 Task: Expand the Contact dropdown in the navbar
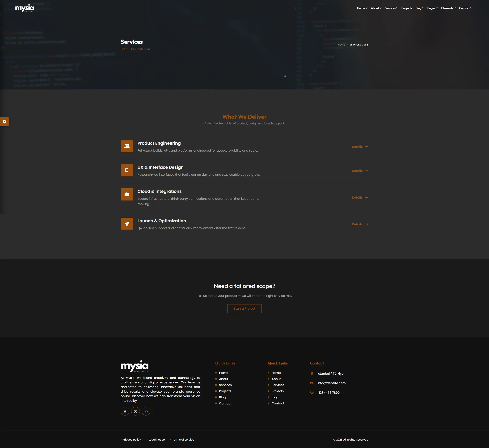(x=466, y=8)
